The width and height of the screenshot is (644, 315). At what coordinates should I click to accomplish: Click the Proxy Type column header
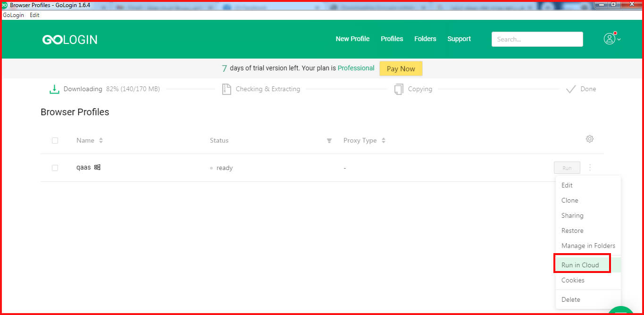360,140
